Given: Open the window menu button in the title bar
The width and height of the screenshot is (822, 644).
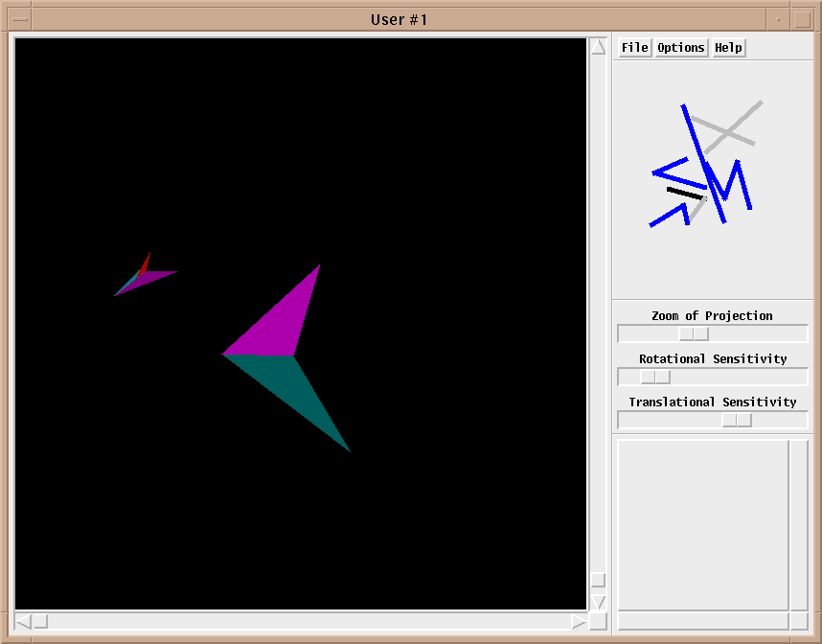Looking at the screenshot, I should 19,19.
